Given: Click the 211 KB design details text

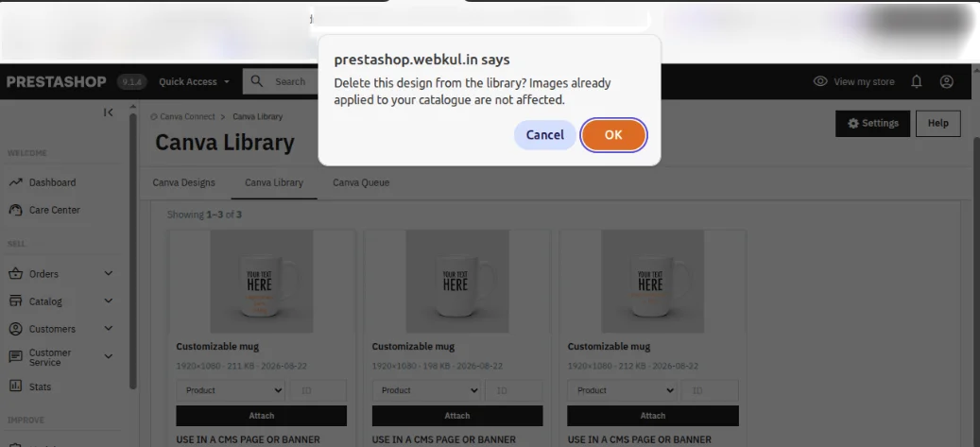Looking at the screenshot, I should [241, 367].
